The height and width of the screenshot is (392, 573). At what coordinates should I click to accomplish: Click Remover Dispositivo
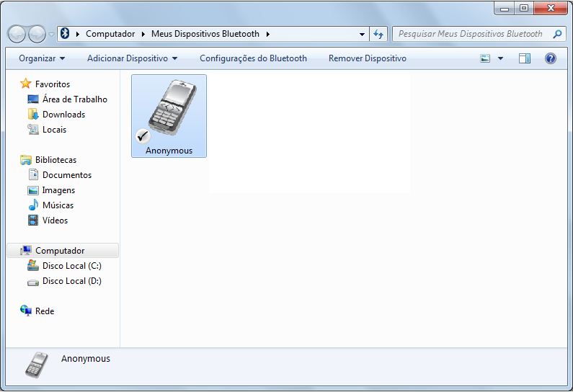[368, 58]
